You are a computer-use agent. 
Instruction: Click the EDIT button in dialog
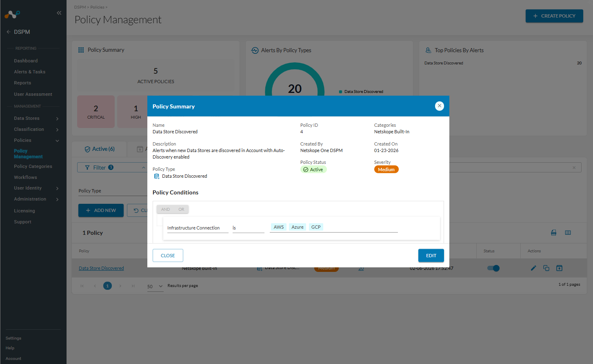click(x=431, y=256)
